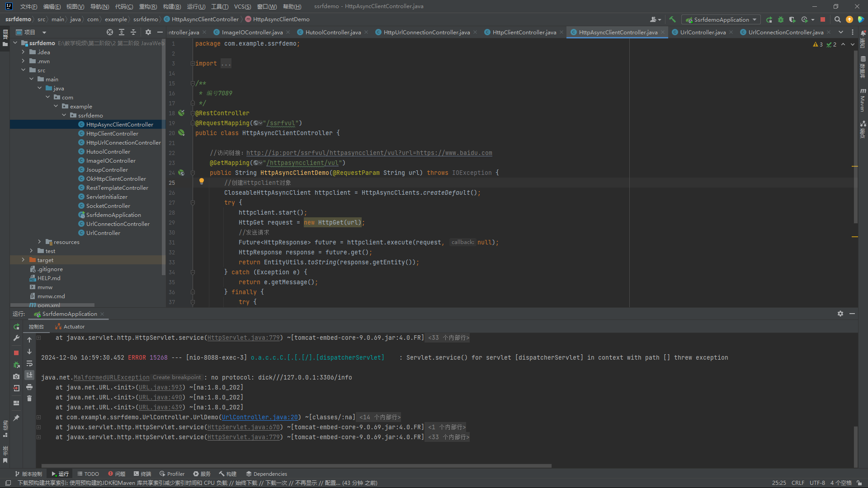Switch to HutoolController.java editor tab

333,32
